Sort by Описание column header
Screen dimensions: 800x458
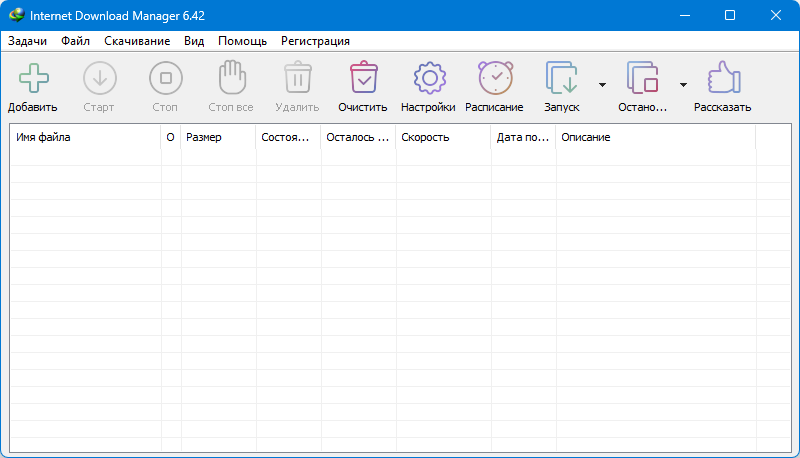click(x=656, y=137)
